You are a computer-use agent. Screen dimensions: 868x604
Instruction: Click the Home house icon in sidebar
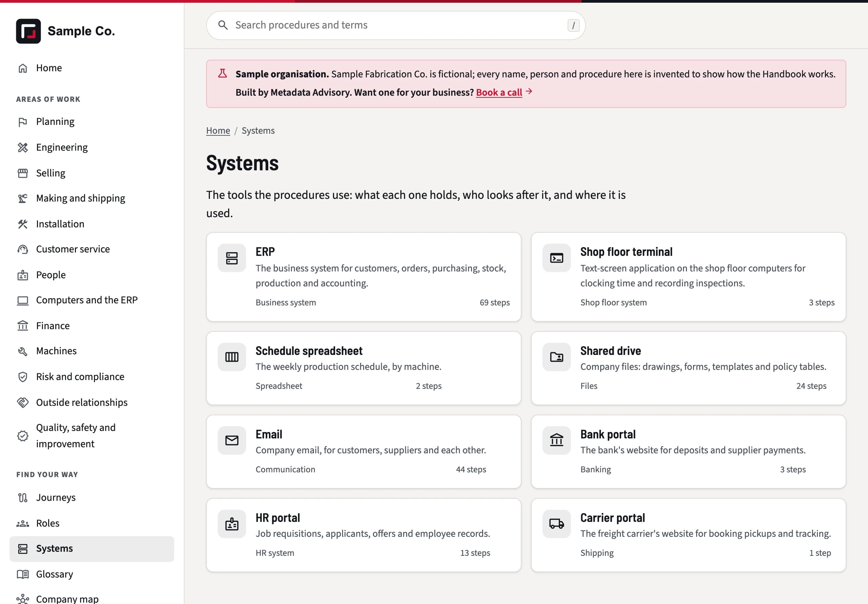pos(23,68)
